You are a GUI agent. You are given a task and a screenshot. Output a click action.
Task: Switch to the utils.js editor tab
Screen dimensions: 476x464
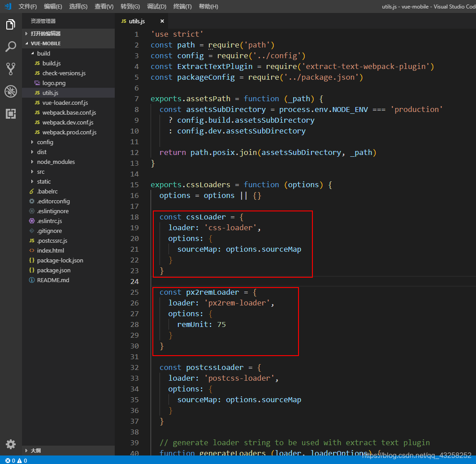click(137, 21)
